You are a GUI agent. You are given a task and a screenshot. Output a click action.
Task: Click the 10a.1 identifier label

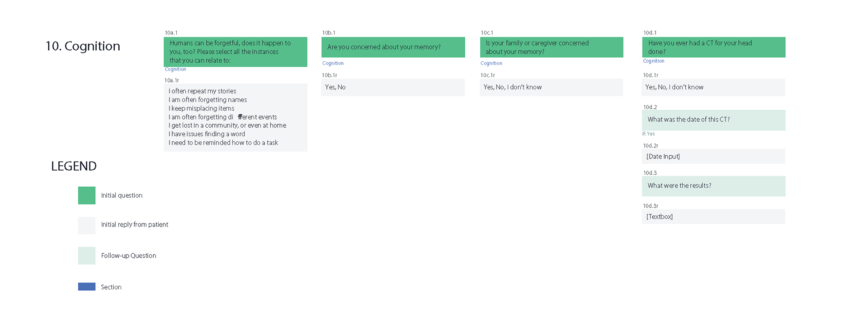[171, 33]
